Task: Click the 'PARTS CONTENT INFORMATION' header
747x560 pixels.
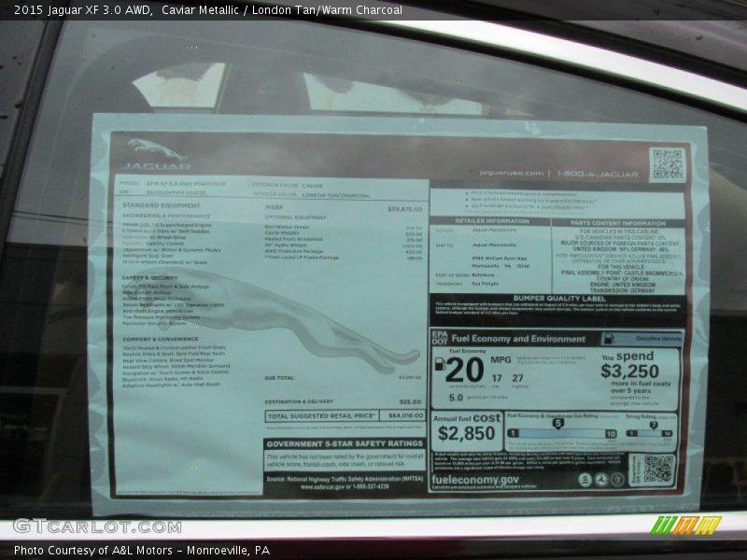Action: (x=618, y=223)
